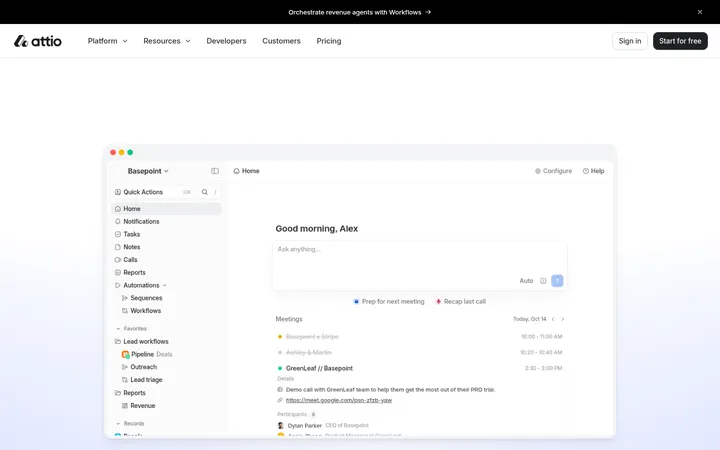
Task: Open GreenLeaf // Basepoint meeting
Action: pyautogui.click(x=419, y=368)
